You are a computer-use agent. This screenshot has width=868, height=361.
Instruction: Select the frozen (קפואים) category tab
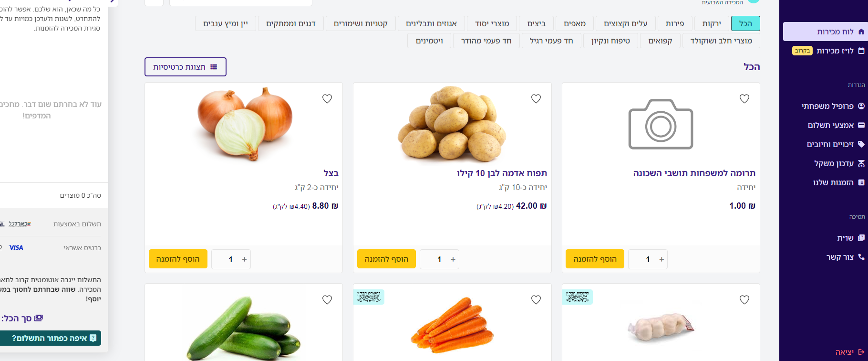point(660,41)
